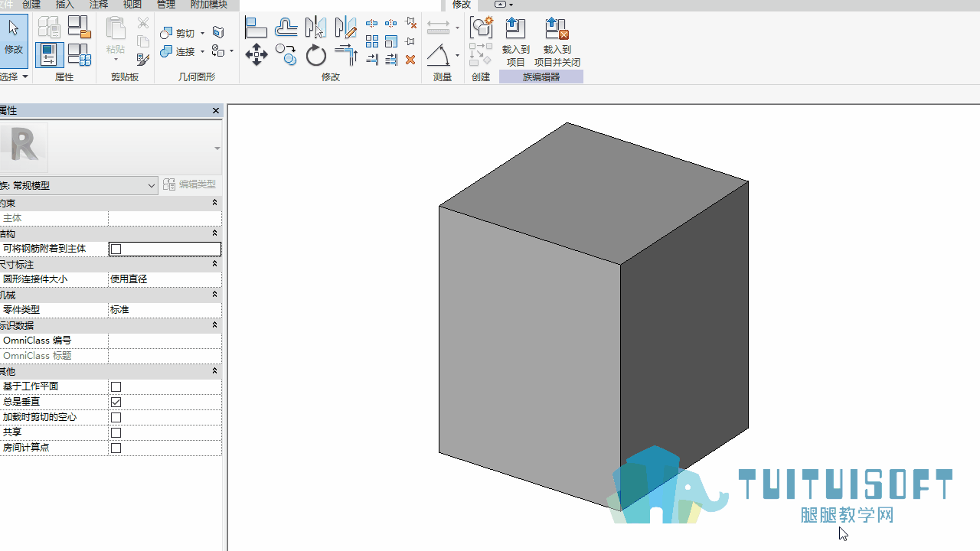Activate the Offset tool
The image size is (980, 551).
pos(286,28)
